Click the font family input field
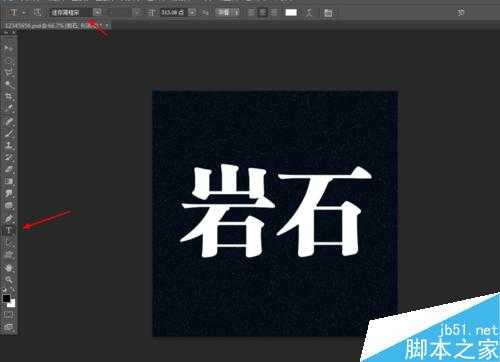This screenshot has width=500, height=362. [70, 13]
